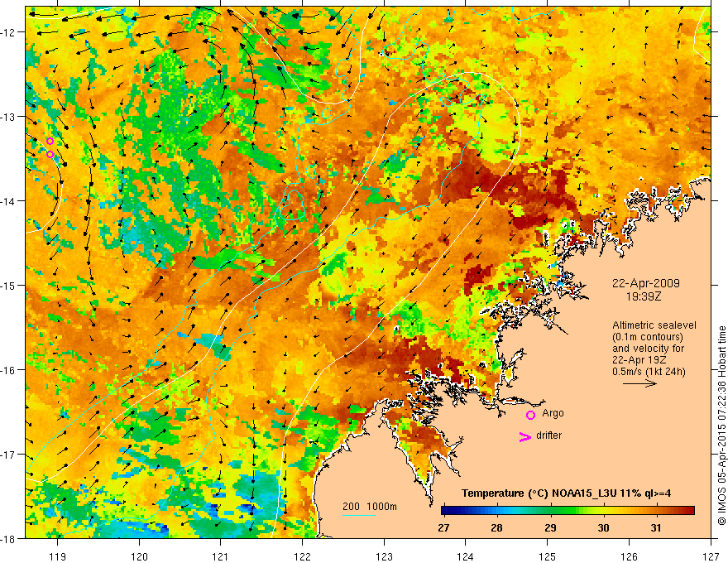The height and width of the screenshot is (563, 728).
Task: Click the colorbar tick label 31
Action: click(655, 527)
